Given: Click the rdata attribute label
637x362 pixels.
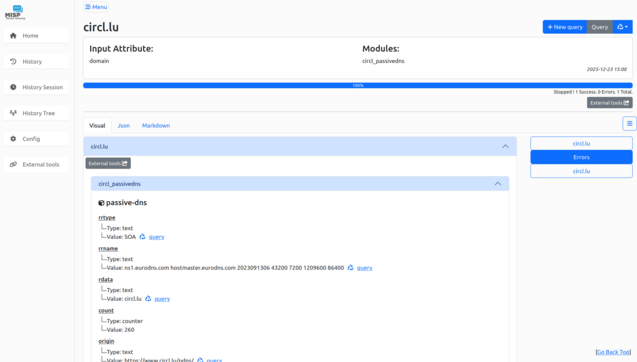Looking at the screenshot, I should [x=106, y=280].
